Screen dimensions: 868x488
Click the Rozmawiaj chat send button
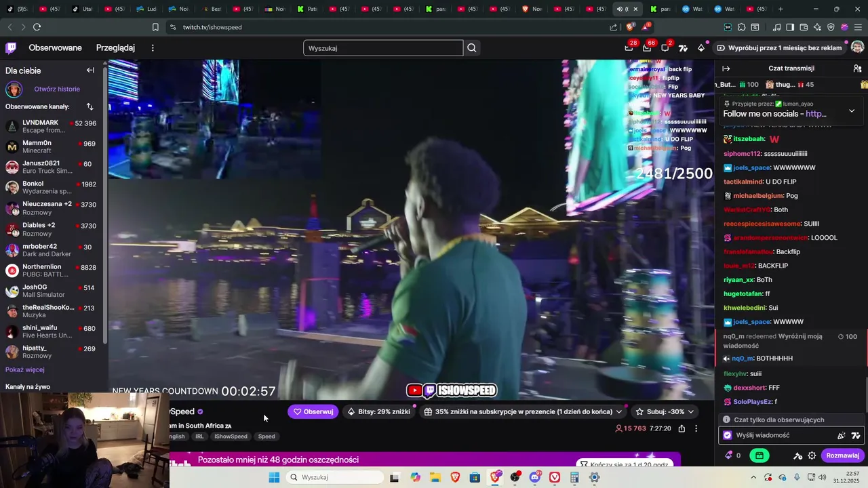pyautogui.click(x=843, y=455)
